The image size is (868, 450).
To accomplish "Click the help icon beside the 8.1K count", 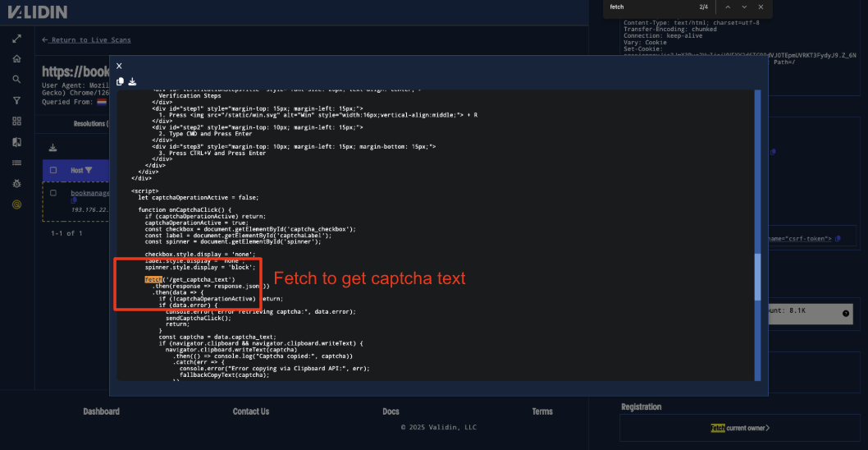I will 846,314.
